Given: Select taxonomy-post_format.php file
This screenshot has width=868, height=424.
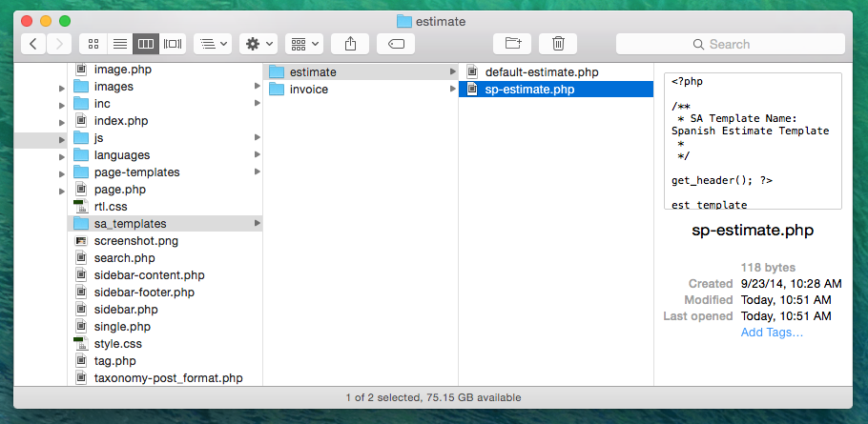Looking at the screenshot, I should 165,377.
